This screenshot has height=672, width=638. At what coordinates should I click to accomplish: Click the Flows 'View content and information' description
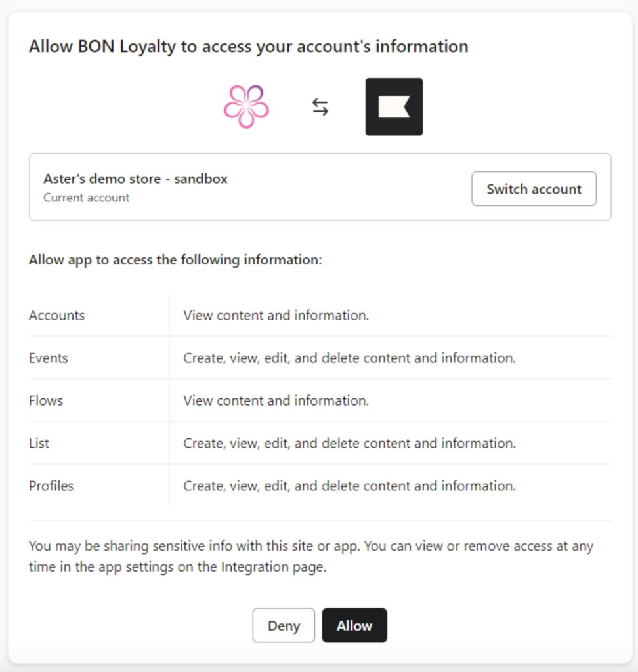276,400
